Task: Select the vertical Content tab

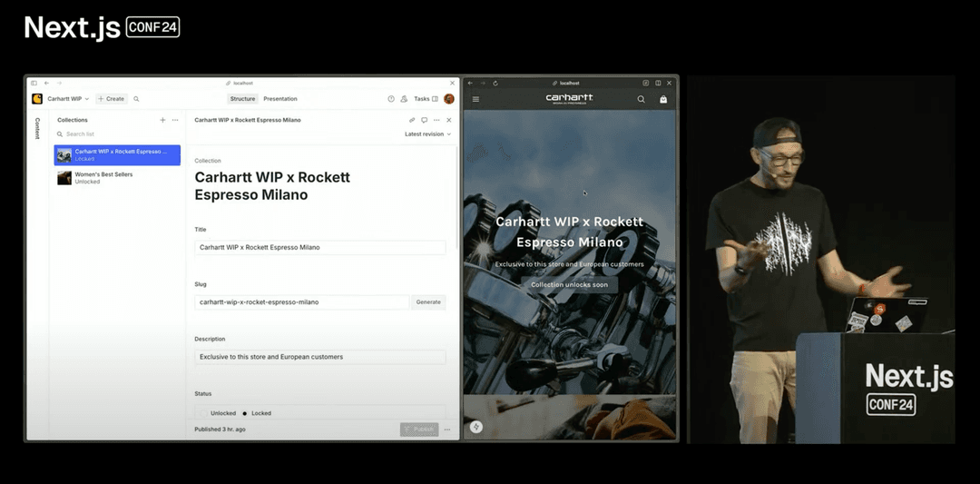Action: (x=37, y=128)
